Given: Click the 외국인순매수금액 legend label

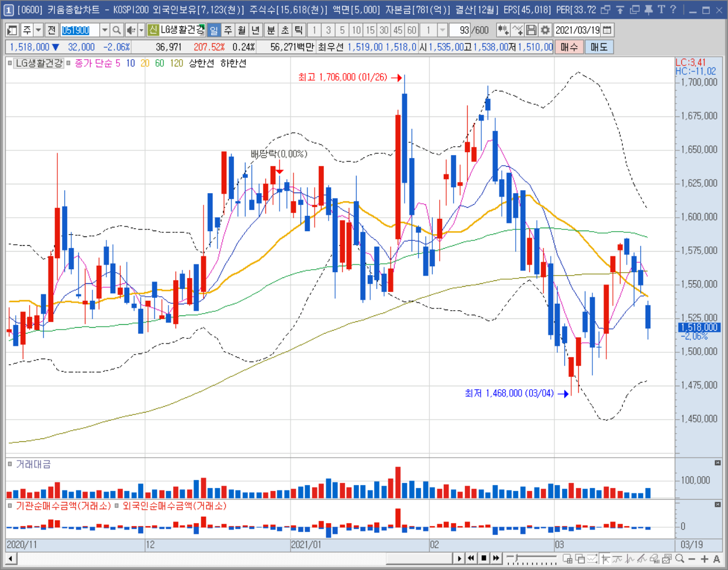Looking at the screenshot, I should click(174, 506).
